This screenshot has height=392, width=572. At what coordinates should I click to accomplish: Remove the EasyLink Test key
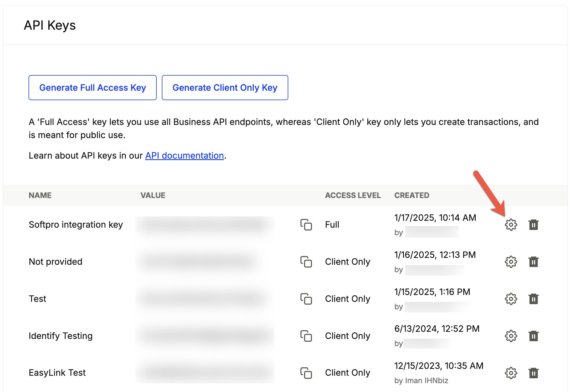pyautogui.click(x=533, y=373)
